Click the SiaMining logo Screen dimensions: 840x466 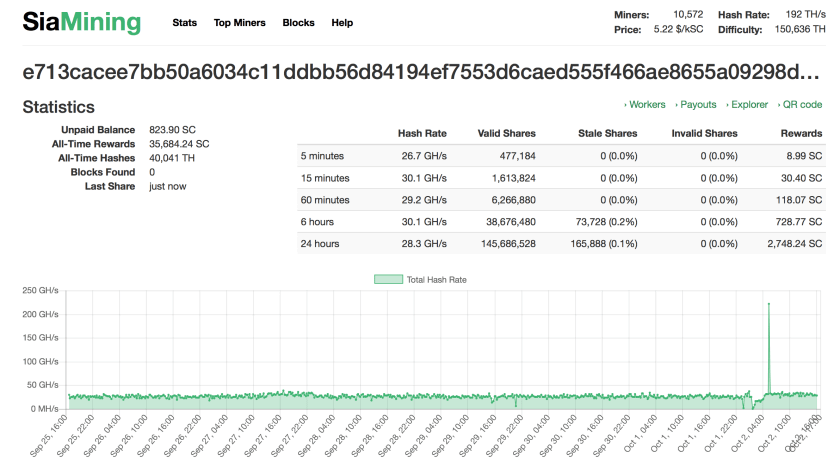(x=82, y=22)
